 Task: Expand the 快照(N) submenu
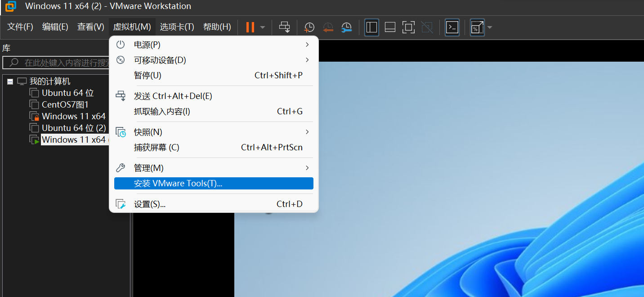pos(214,132)
